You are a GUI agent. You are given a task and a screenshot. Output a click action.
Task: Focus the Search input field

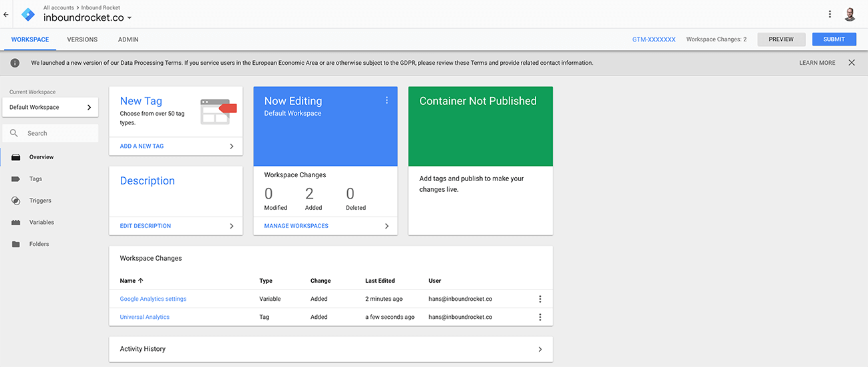tap(50, 133)
